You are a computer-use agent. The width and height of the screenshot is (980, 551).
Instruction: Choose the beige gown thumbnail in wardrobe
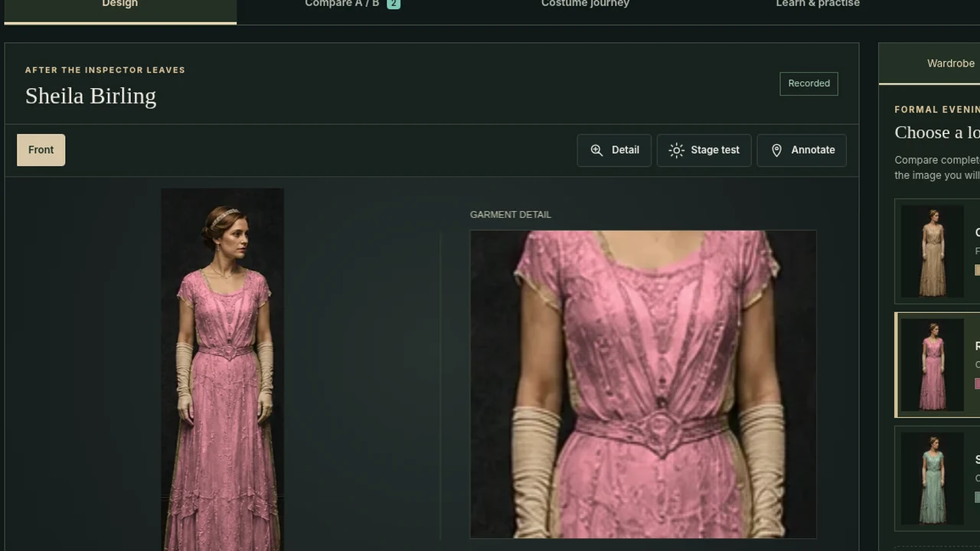coord(932,251)
